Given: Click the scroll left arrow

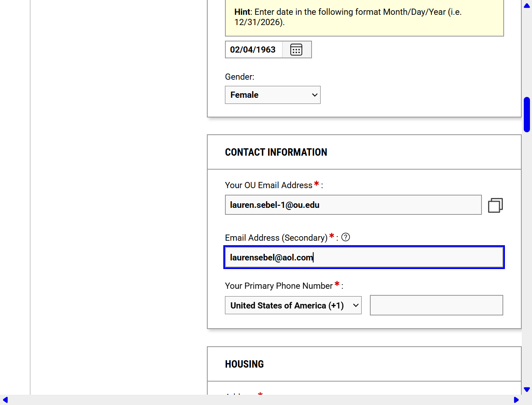Looking at the screenshot, I should pyautogui.click(x=5, y=400).
